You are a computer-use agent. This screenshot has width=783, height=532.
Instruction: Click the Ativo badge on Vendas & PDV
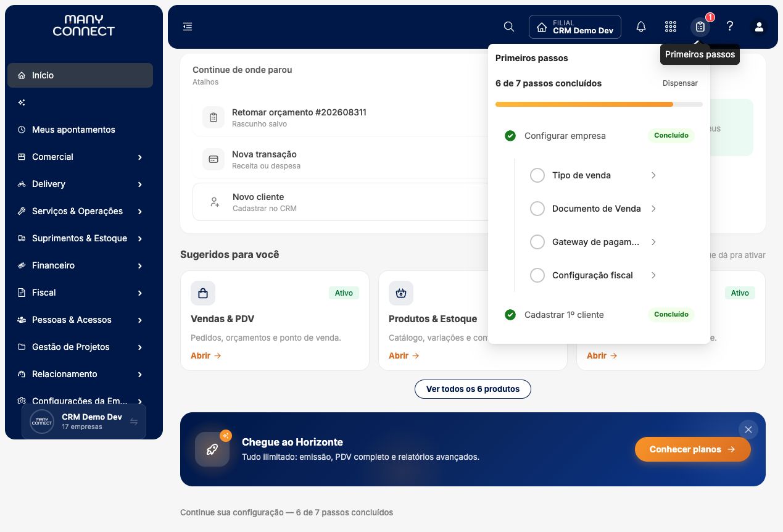[344, 293]
